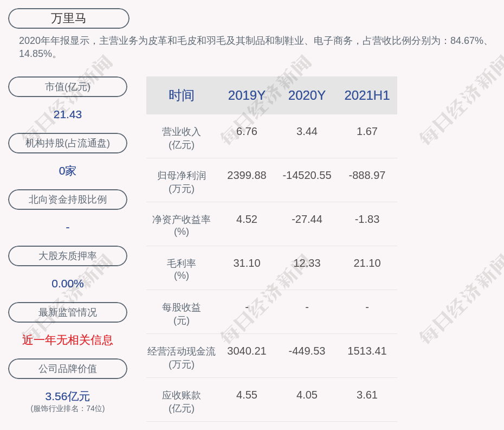
Task: Click the 经营活动现金流(万元) row label
Action: [x=182, y=358]
